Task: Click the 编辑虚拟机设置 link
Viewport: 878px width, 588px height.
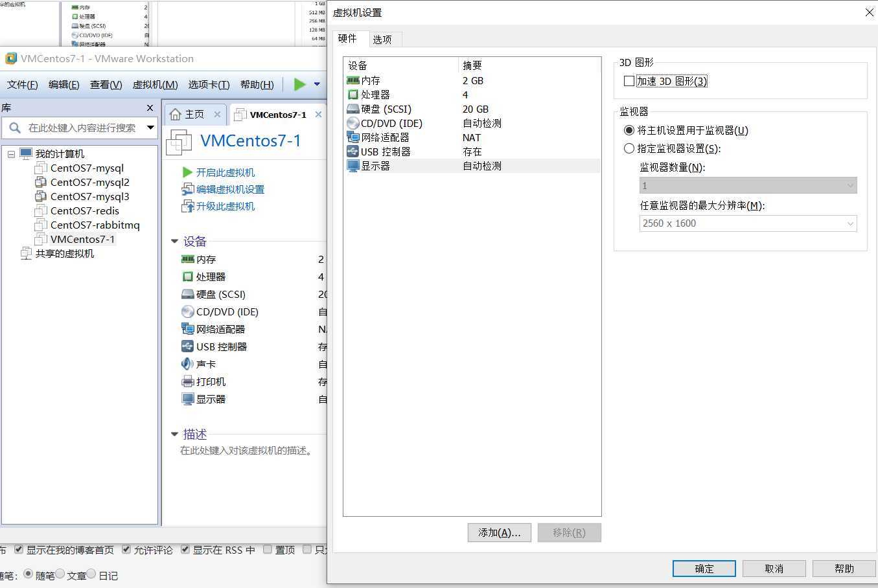Action: click(230, 189)
